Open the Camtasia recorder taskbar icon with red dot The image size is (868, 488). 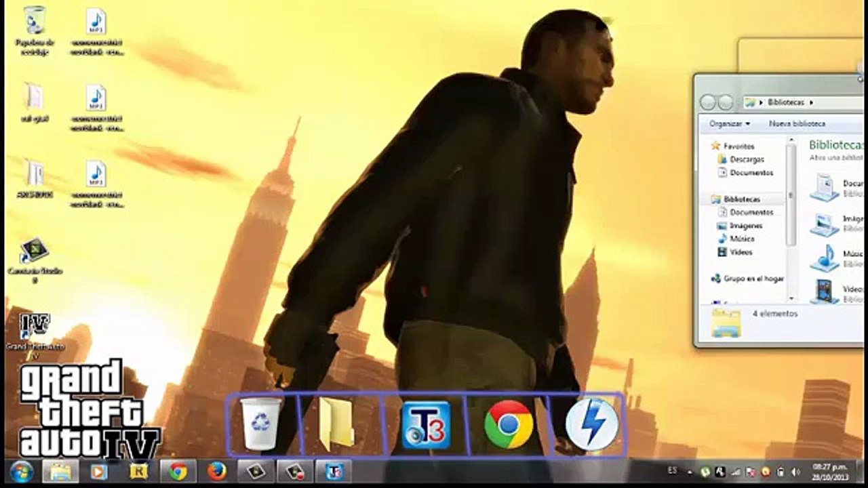coord(295,471)
